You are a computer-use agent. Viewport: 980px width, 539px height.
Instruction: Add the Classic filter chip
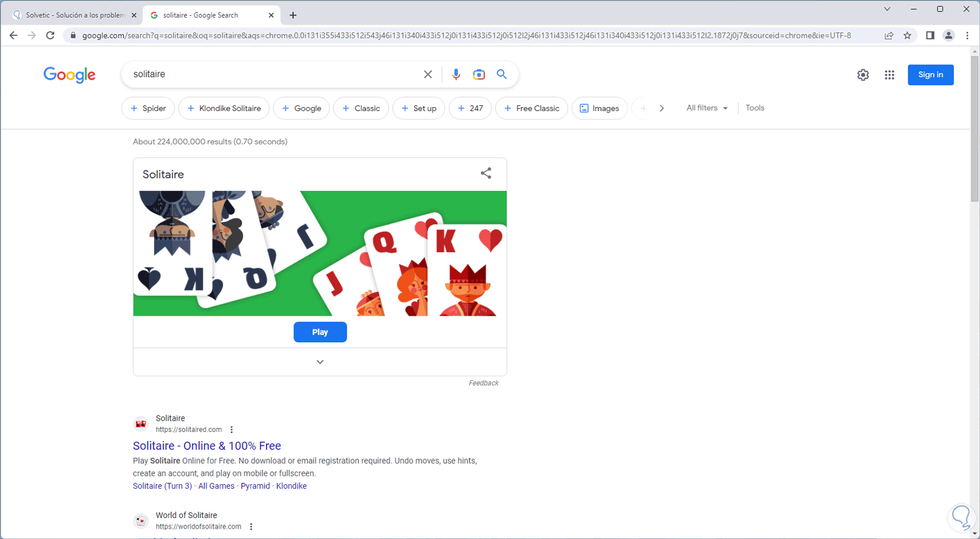361,108
